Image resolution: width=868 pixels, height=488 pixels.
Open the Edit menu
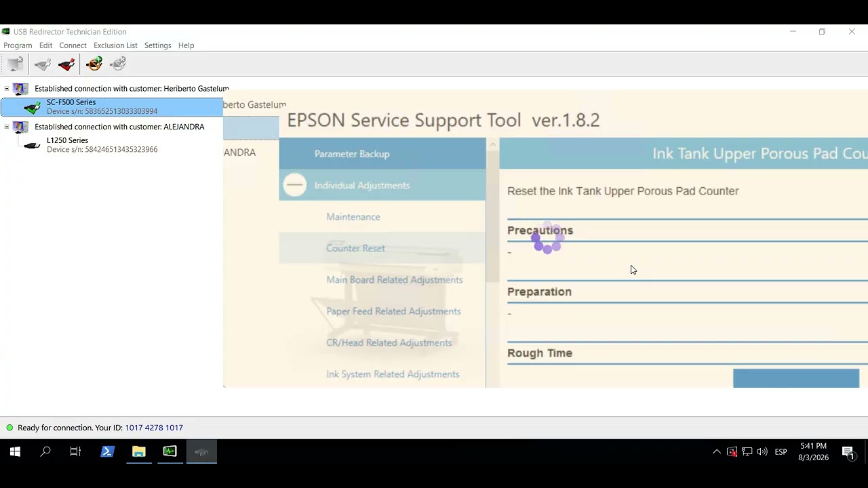tap(45, 45)
